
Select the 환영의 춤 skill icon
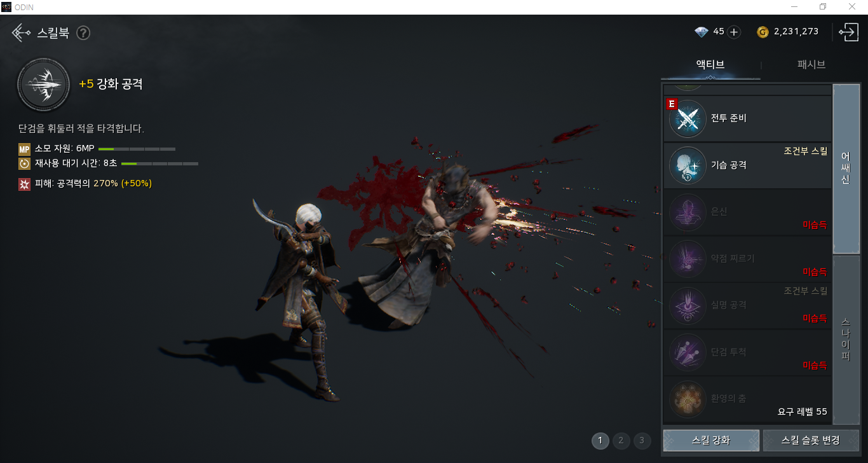click(688, 399)
